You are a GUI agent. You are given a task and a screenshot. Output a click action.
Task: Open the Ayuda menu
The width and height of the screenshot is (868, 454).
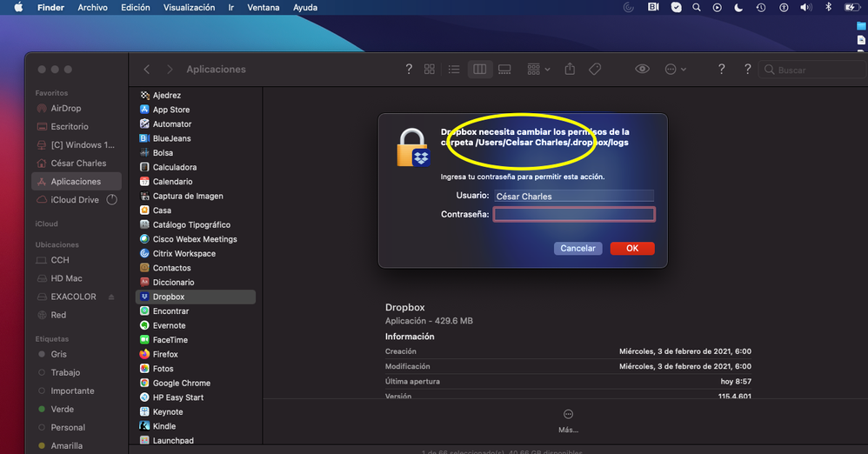point(305,7)
